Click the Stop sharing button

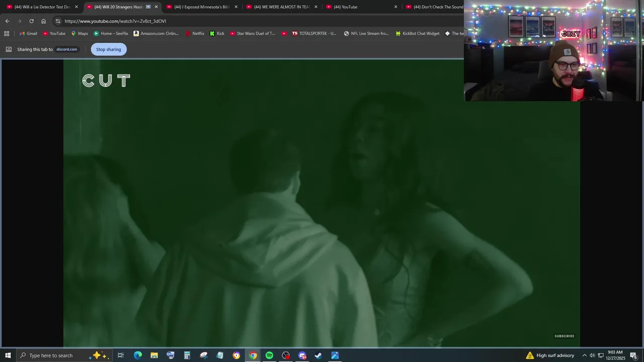point(109,49)
